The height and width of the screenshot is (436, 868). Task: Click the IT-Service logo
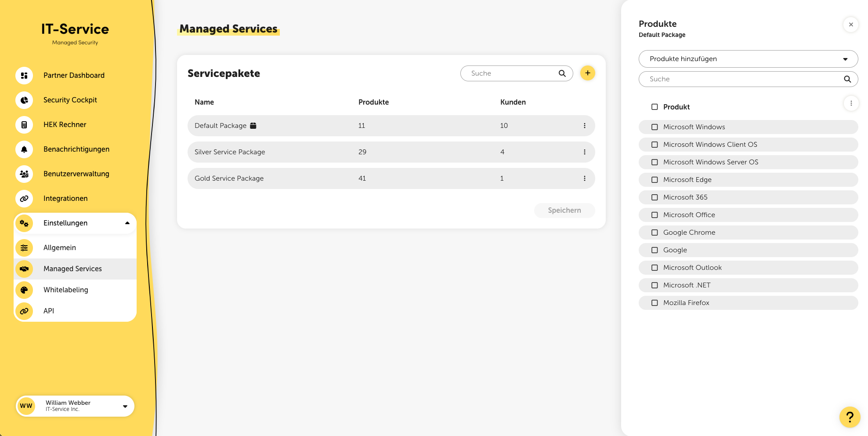click(75, 33)
